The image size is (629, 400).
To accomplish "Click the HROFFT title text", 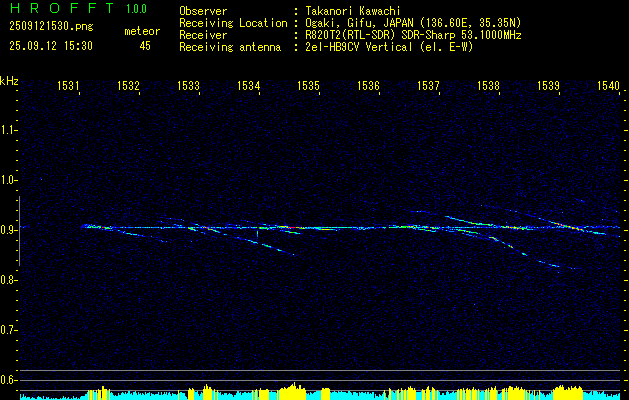I will (61, 8).
